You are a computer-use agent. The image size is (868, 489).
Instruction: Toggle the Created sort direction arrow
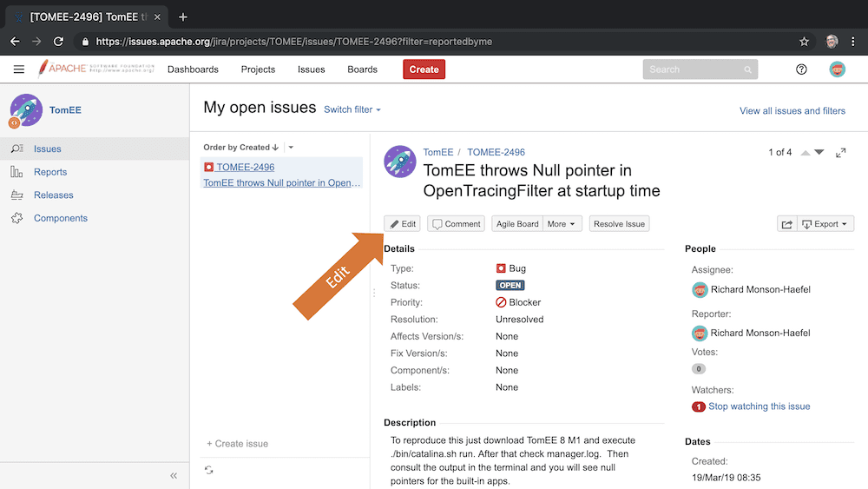(275, 148)
